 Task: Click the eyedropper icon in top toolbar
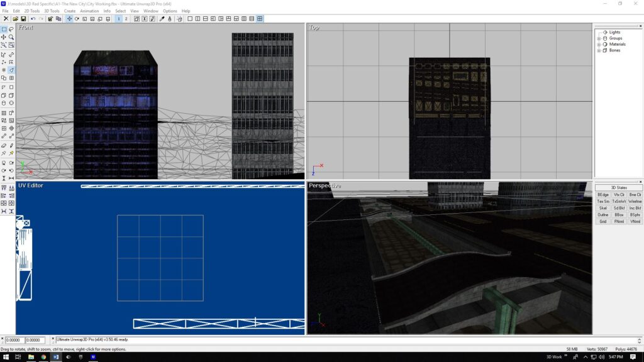162,19
